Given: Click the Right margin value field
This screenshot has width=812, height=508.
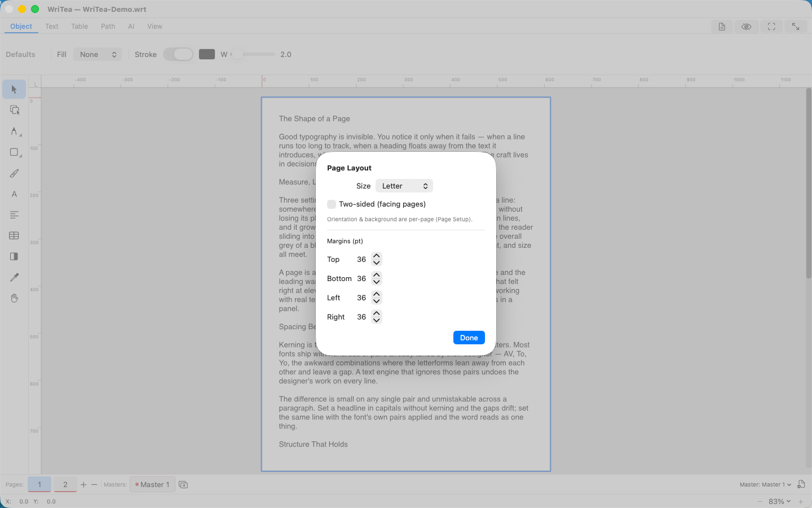Looking at the screenshot, I should [x=361, y=317].
